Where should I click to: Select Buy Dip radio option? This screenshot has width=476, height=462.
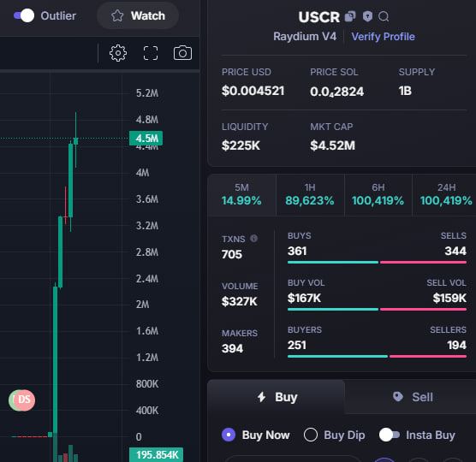pos(311,435)
